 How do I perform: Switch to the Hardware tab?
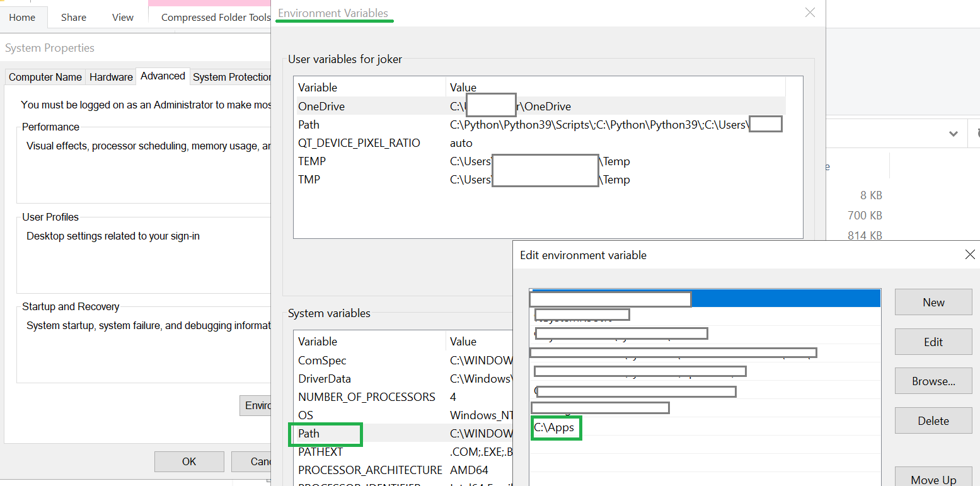(111, 77)
